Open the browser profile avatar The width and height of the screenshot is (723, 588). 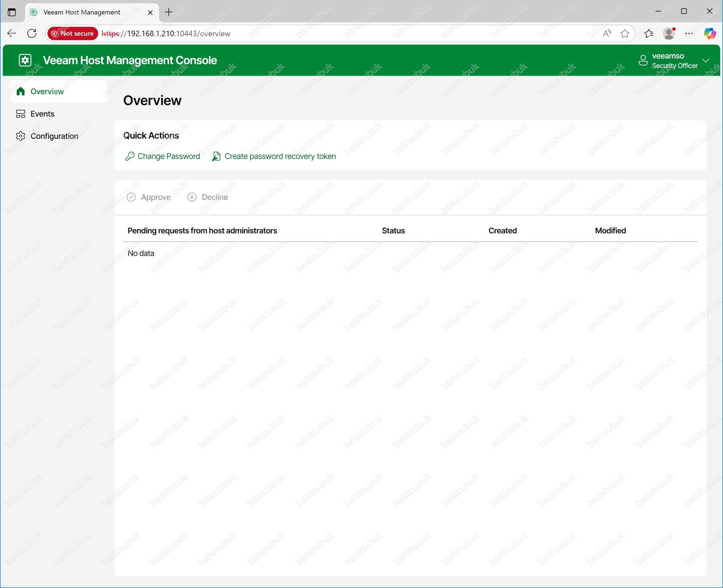[669, 33]
